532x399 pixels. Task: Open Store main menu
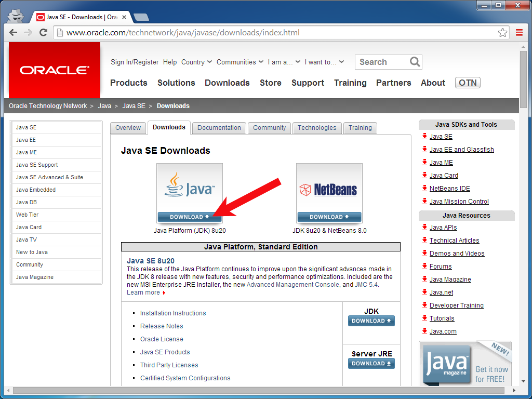tap(270, 83)
